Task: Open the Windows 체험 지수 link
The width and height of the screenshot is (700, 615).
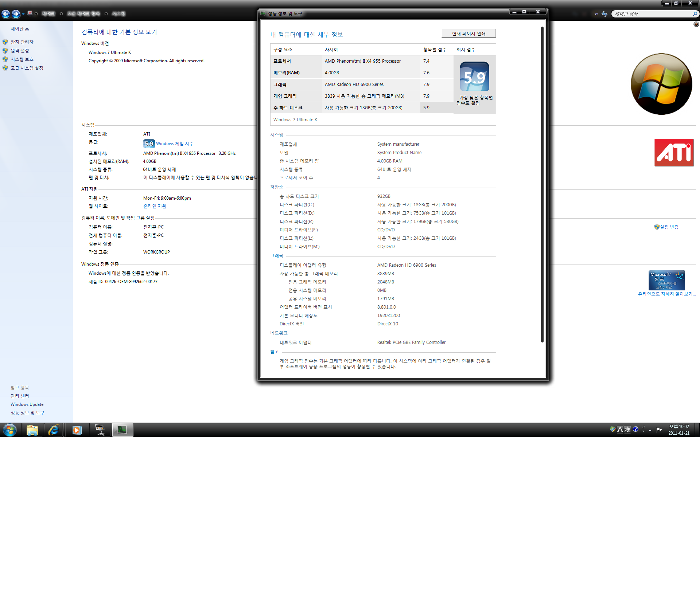Action: tap(175, 144)
